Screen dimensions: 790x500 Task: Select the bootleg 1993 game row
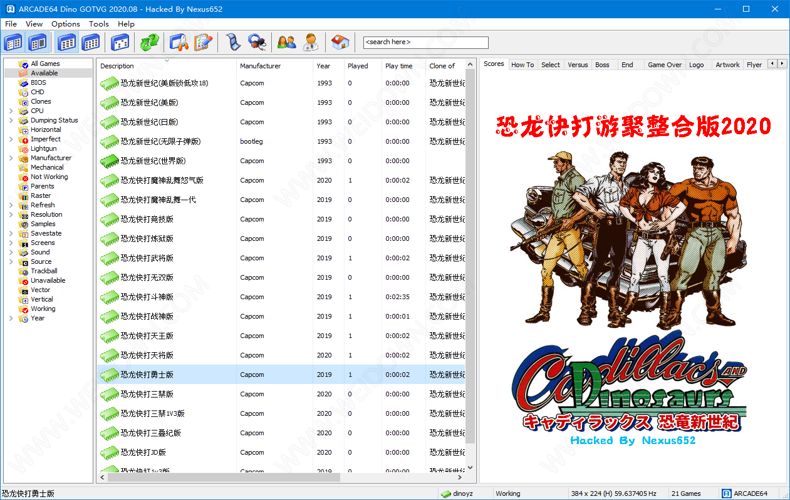click(281, 142)
